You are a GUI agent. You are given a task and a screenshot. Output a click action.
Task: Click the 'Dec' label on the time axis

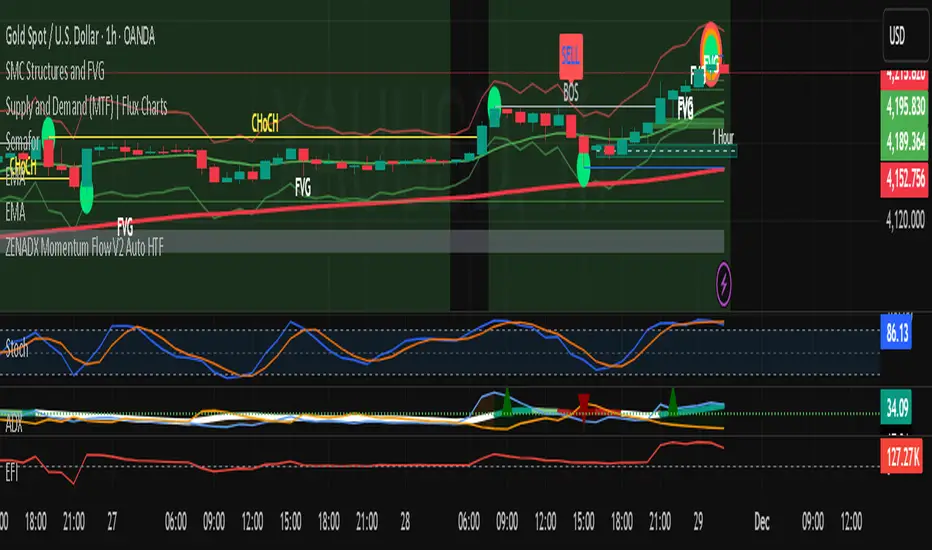(x=761, y=522)
